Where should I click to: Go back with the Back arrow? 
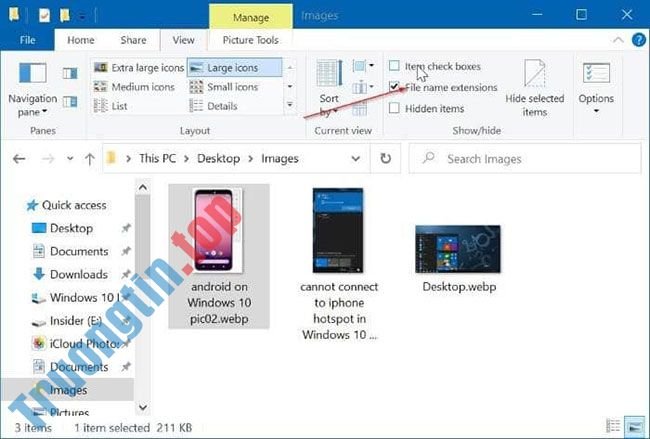click(19, 159)
